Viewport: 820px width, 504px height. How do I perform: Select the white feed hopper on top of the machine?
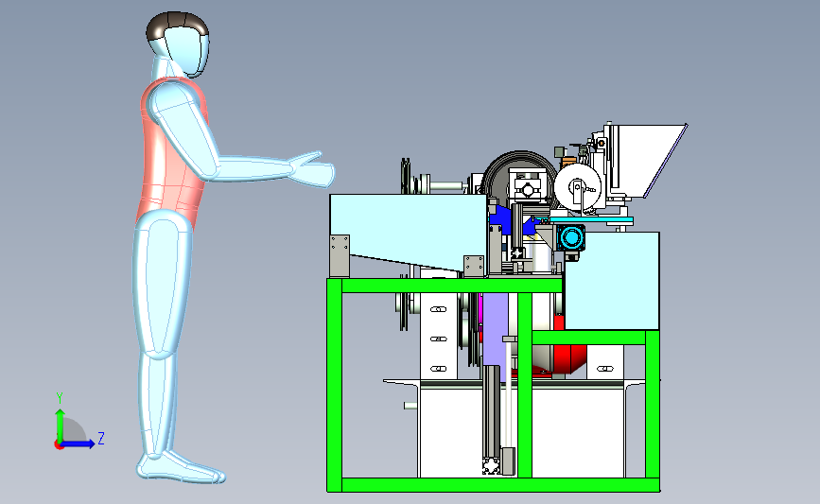click(648, 160)
